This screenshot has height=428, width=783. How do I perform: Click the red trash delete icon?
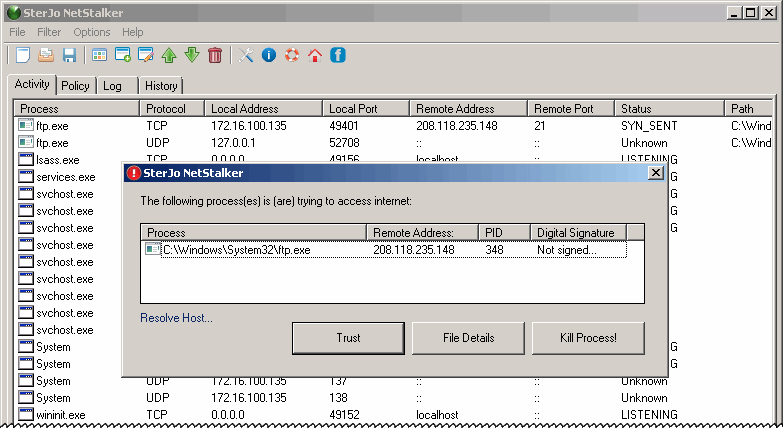coord(215,55)
